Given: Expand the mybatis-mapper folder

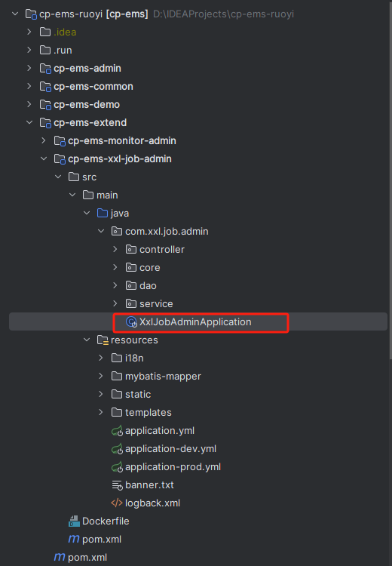Looking at the screenshot, I should [100, 376].
